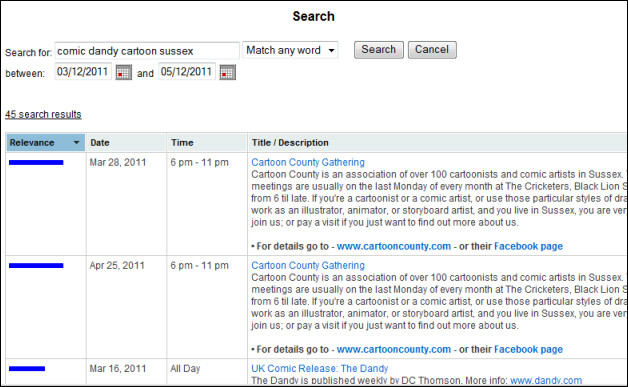Screen dimensions: 628x387
Task: Open Facebook page link in Mar 28 row
Action: click(528, 246)
